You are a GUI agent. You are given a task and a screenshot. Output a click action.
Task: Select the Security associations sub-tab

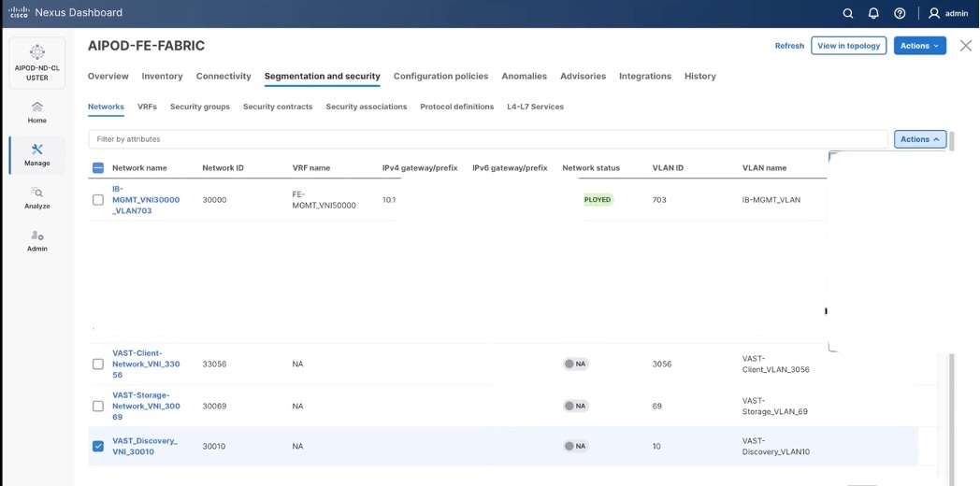(x=367, y=107)
